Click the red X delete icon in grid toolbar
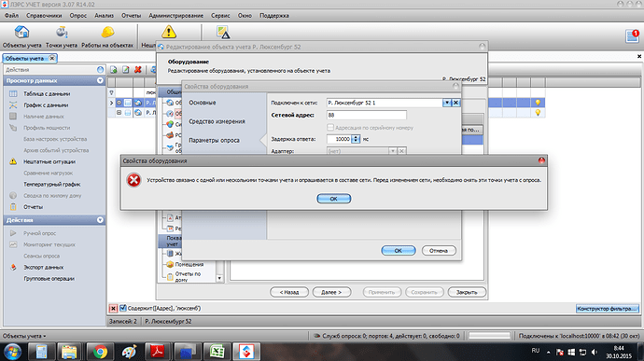This screenshot has width=644, height=361. tap(138, 70)
